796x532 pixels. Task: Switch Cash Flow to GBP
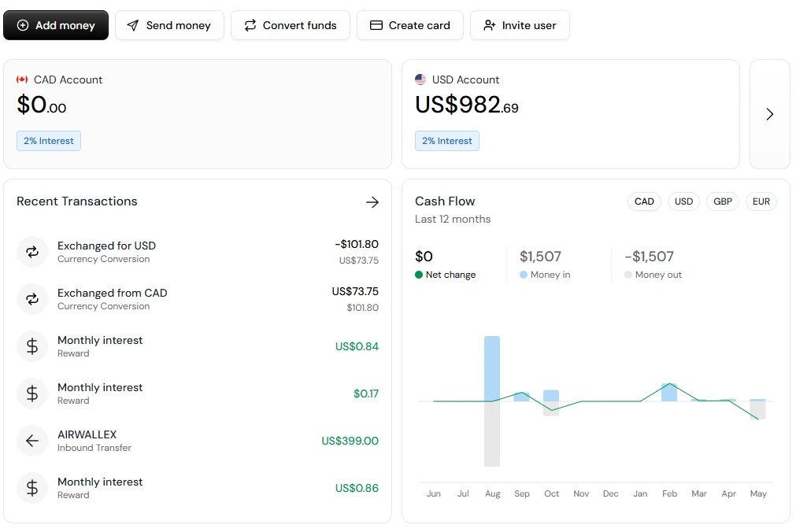tap(723, 201)
